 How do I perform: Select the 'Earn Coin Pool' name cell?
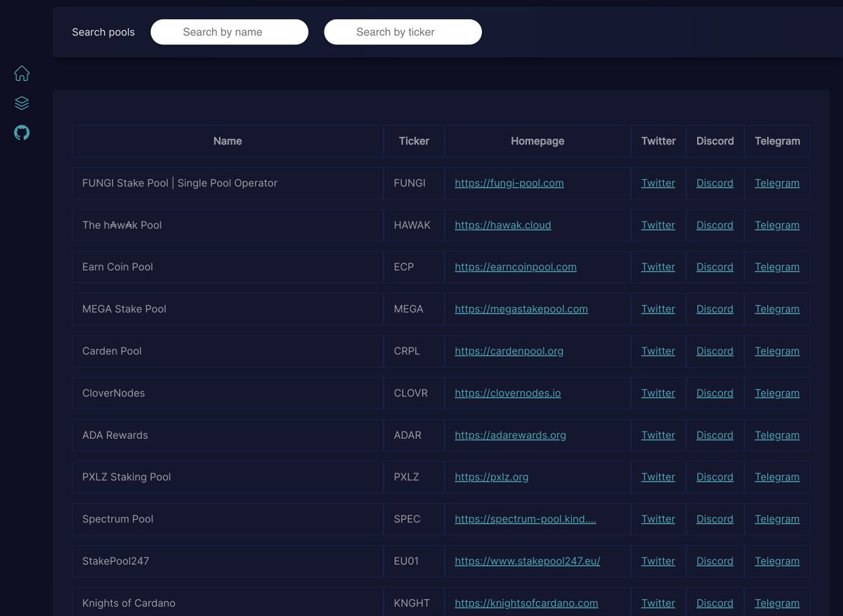(x=228, y=267)
